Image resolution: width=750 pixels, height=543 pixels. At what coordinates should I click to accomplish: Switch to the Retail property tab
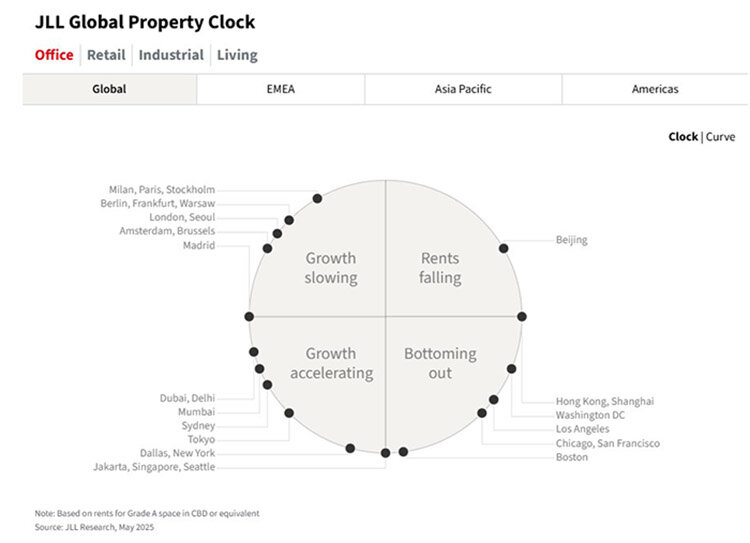[106, 55]
